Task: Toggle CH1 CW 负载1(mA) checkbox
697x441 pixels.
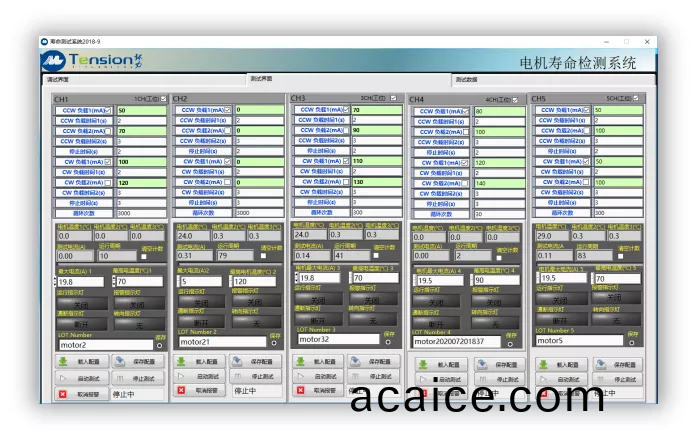Action: [108, 162]
